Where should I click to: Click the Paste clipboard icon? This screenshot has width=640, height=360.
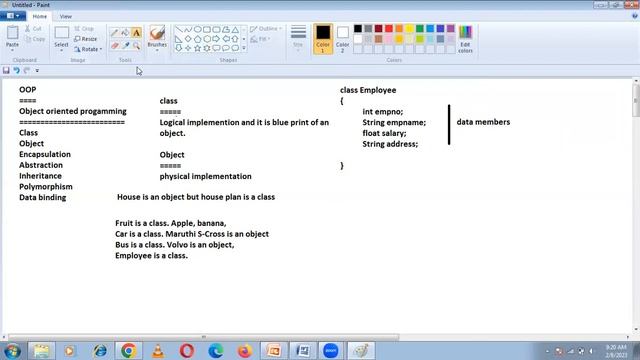pos(12,33)
